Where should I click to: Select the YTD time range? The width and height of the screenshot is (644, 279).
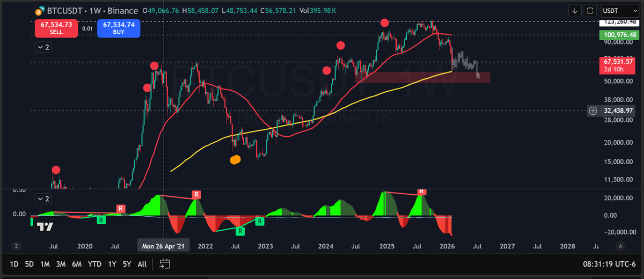[x=94, y=264]
